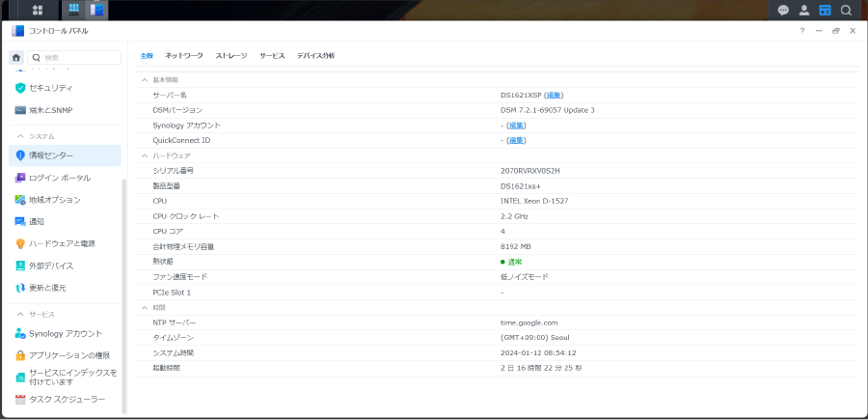The width and height of the screenshot is (868, 420).
Task: Click the Control Panel home icon
Action: pos(16,57)
